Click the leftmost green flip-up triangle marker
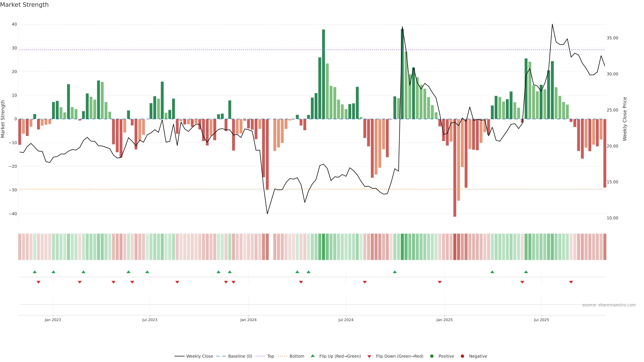644x362 pixels. (x=35, y=272)
